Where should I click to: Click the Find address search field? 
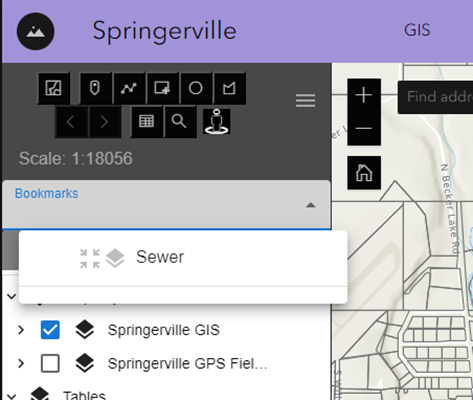point(435,97)
